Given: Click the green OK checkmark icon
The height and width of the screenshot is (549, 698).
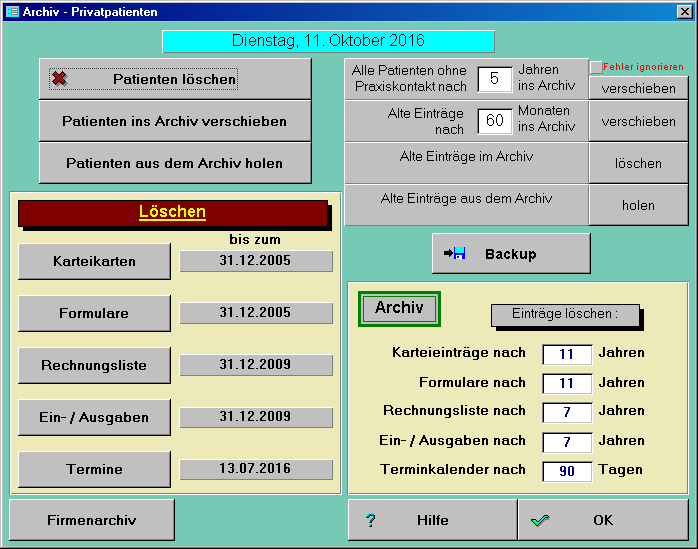Looking at the screenshot, I should 540,520.
